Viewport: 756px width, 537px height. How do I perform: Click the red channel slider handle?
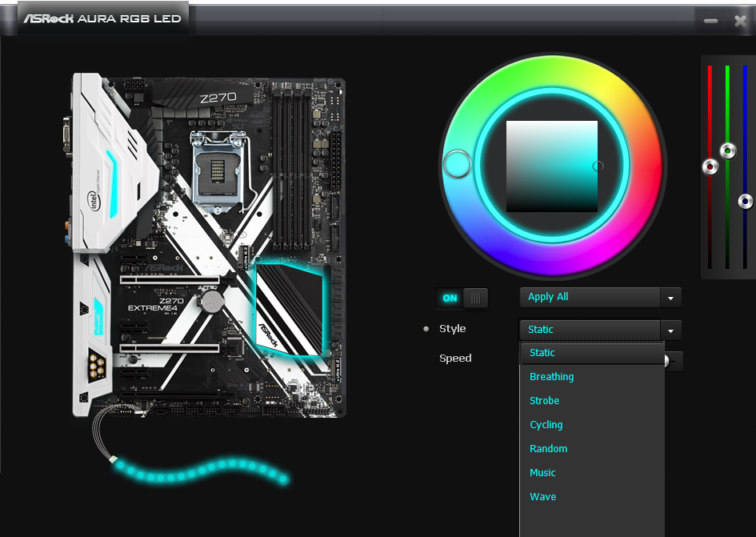pyautogui.click(x=710, y=167)
